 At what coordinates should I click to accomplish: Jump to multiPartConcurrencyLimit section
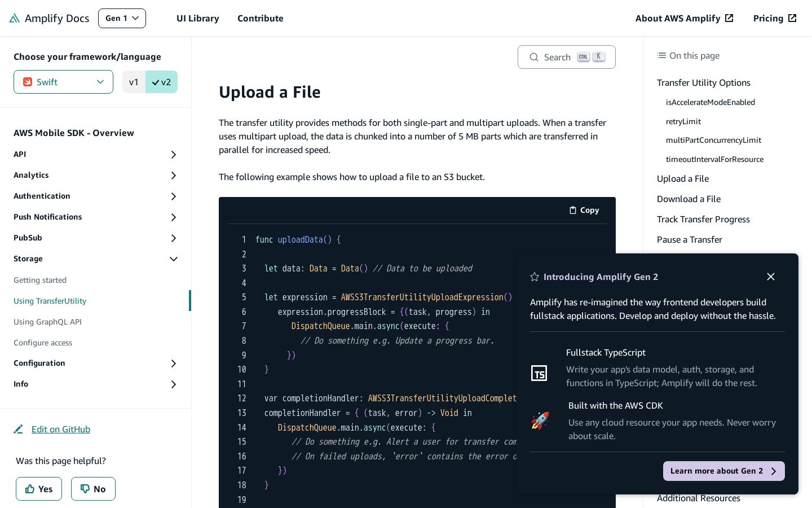713,140
